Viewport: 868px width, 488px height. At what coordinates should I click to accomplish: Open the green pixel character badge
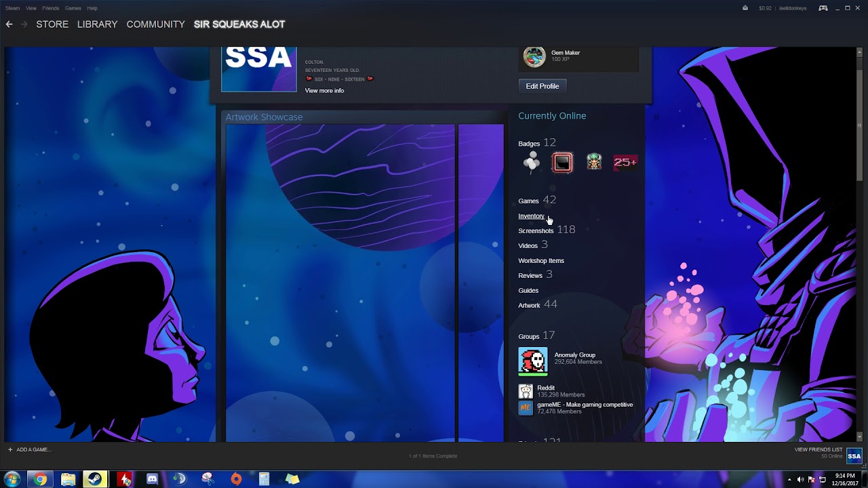(594, 163)
